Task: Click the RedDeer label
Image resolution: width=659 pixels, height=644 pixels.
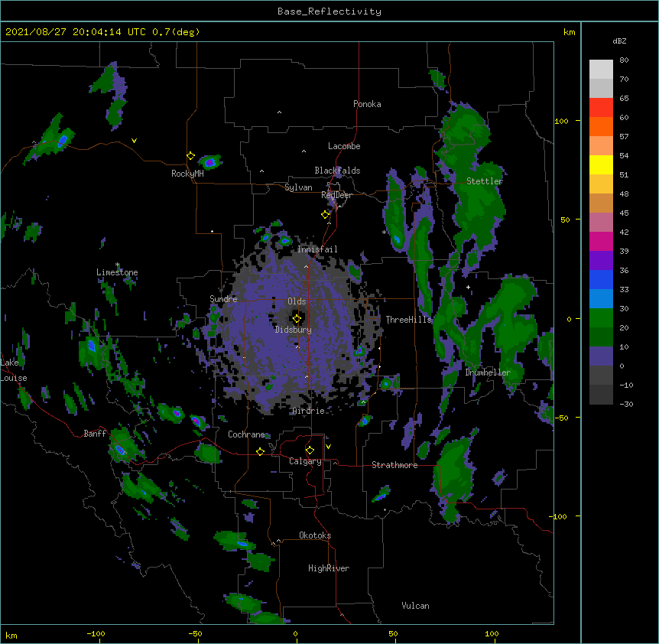Action: tap(336, 195)
